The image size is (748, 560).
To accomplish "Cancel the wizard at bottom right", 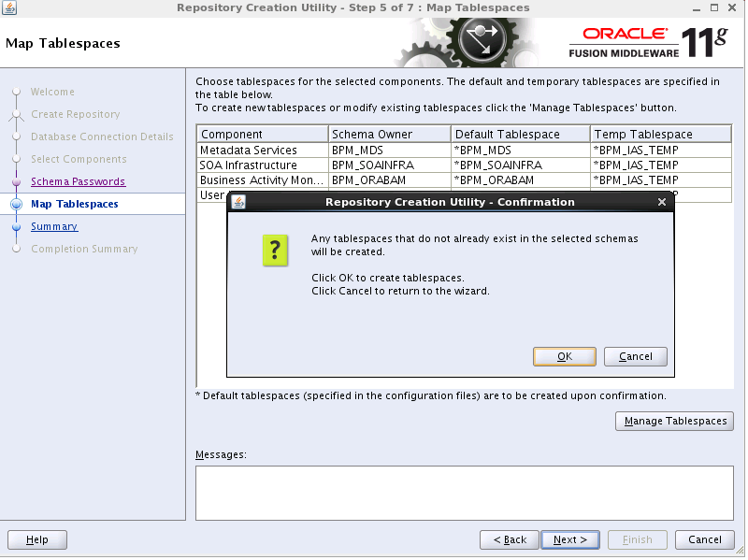I will [705, 540].
